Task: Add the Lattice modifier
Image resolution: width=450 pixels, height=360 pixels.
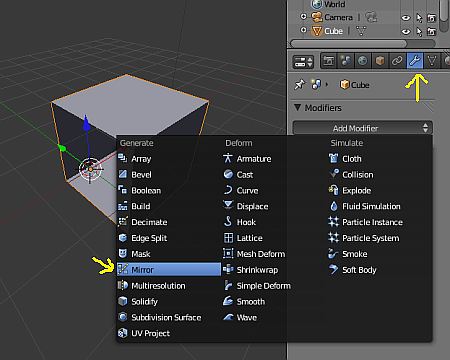Action: pos(273,238)
